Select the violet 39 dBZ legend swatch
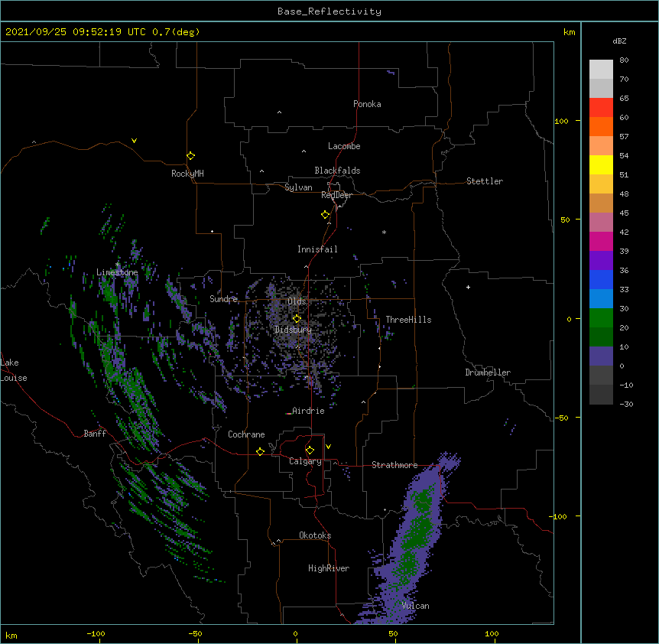Screen dimensions: 659x644 click(601, 261)
